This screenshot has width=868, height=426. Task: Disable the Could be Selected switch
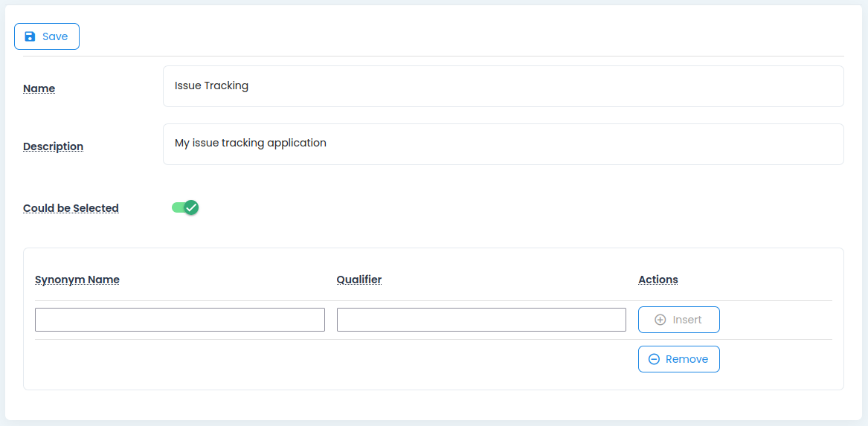point(185,207)
